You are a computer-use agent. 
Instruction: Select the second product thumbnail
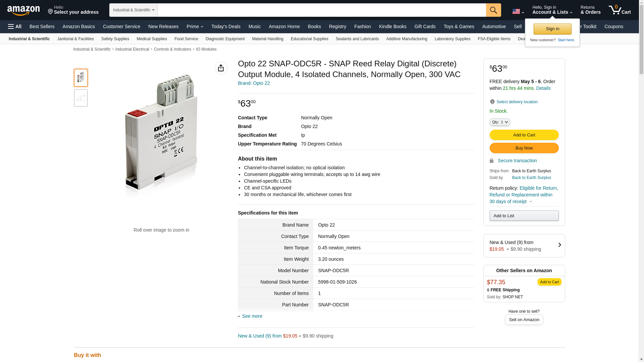81,98
